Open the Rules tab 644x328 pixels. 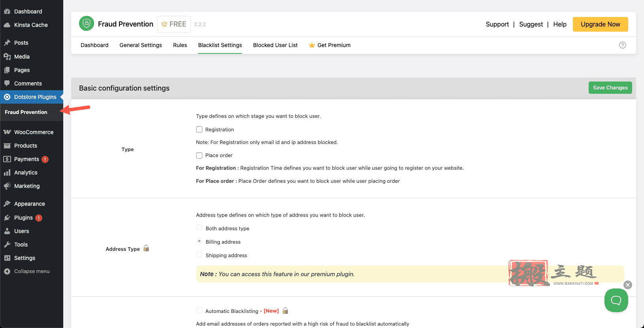[180, 45]
